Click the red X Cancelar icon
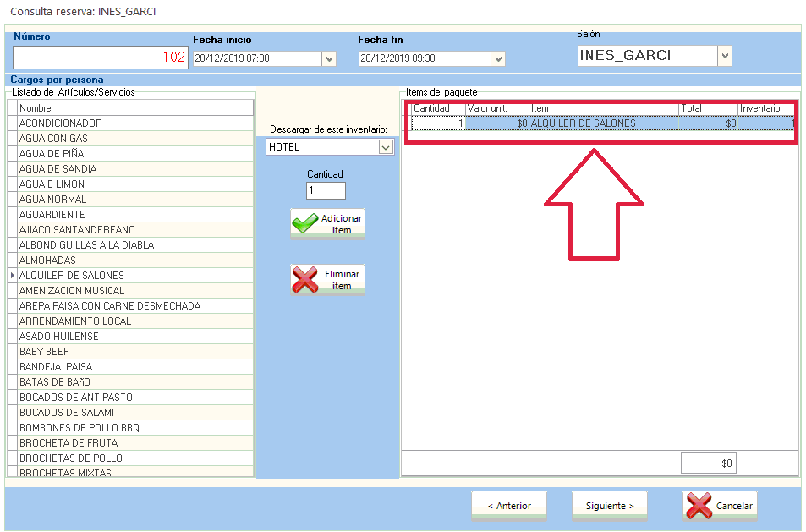This screenshot has width=806, height=532. [699, 506]
